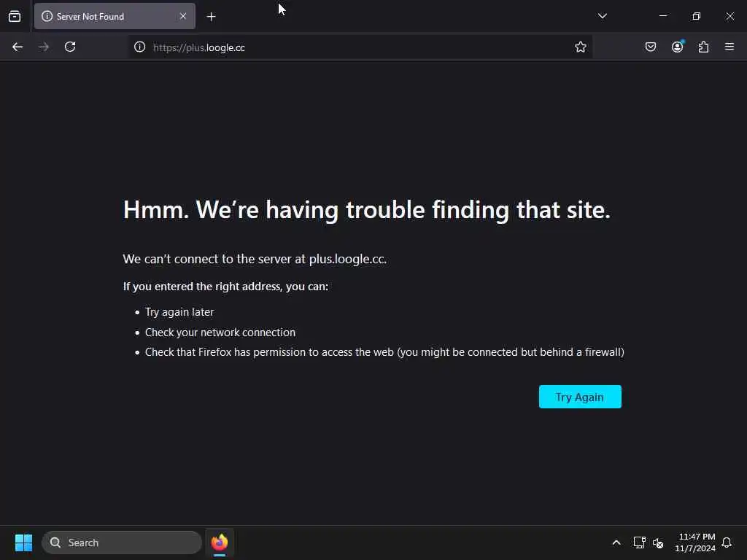The width and height of the screenshot is (747, 560).
Task: Close the Server Not Found tab
Action: [x=183, y=16]
